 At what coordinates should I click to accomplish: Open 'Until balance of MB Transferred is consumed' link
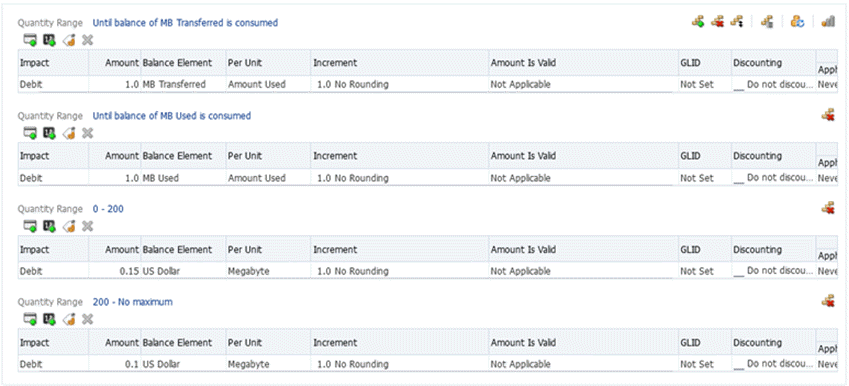click(185, 23)
